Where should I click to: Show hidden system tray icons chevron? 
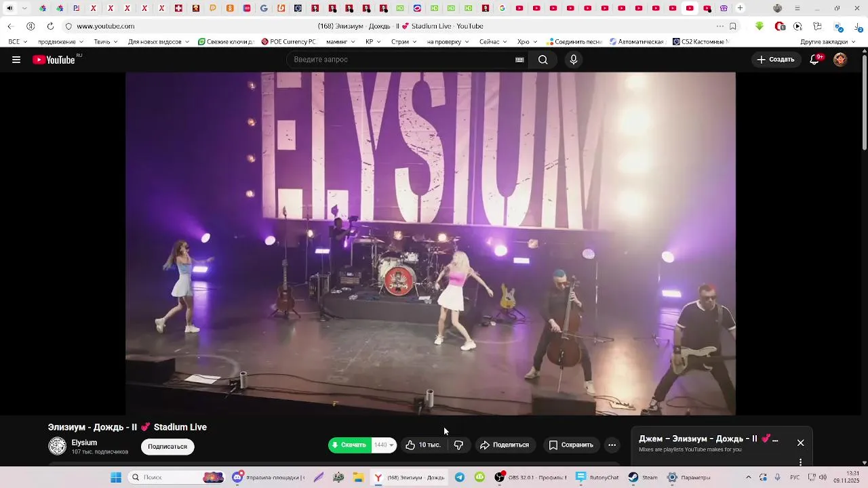pyautogui.click(x=749, y=477)
